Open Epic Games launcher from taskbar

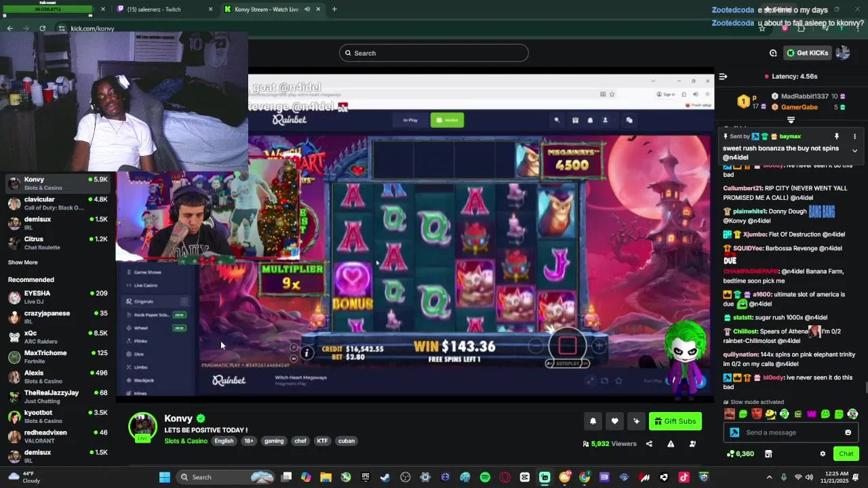pos(366,477)
